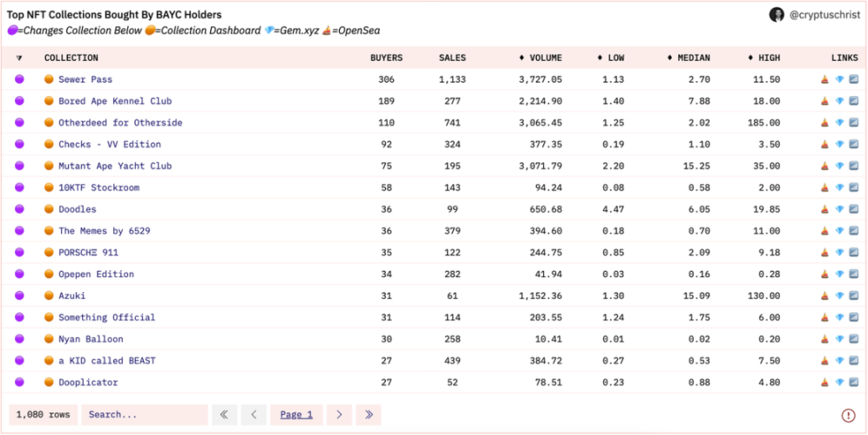Open the Bored Ape Kennel Club collection link
This screenshot has width=868, height=435.
(115, 101)
